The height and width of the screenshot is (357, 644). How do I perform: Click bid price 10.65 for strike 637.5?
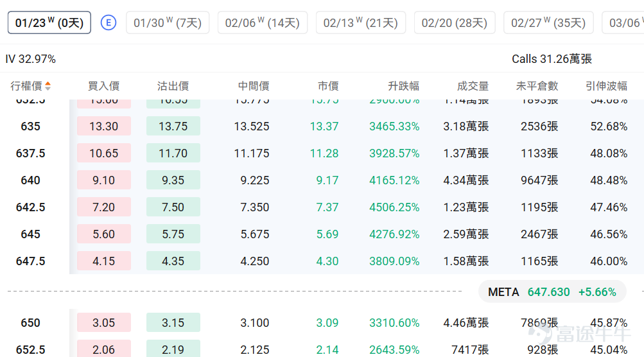104,153
